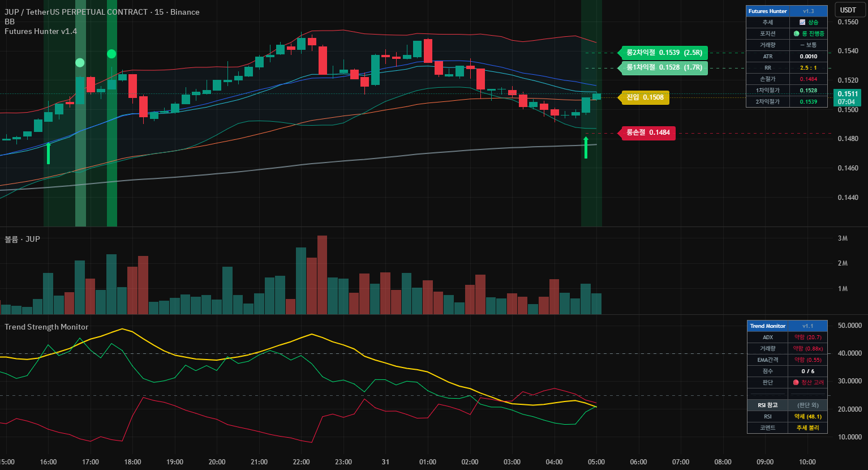Click the long-signal arrow near 16:00
Screen dimensions: 868x470
(48, 153)
